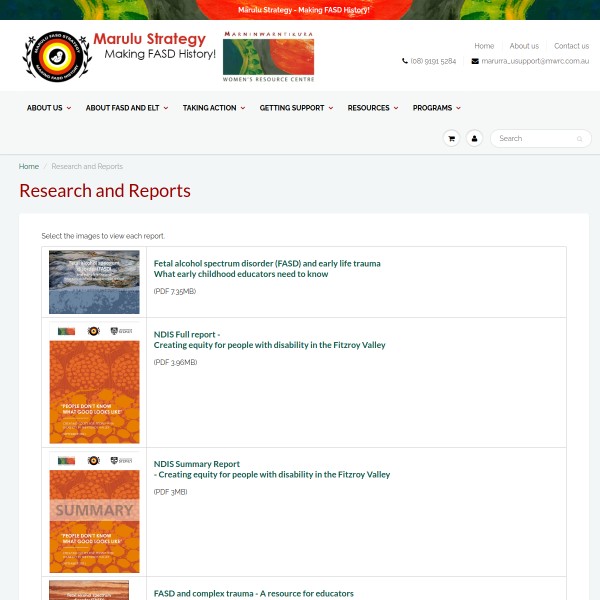Click into the Search input field
The width and height of the screenshot is (600, 600).
pos(533,139)
